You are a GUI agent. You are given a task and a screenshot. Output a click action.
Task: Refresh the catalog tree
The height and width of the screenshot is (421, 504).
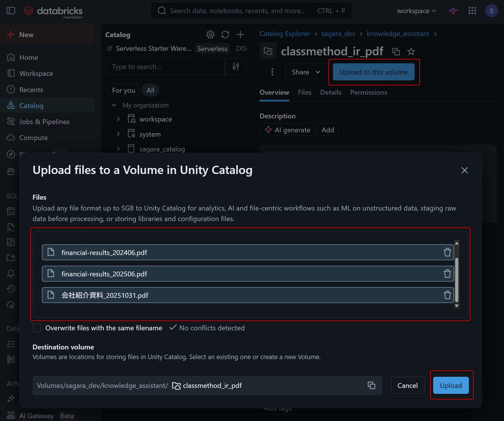coord(225,35)
